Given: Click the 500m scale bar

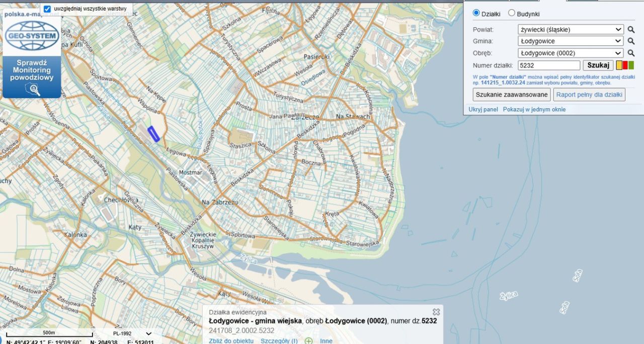Looking at the screenshot, I should pos(49,333).
